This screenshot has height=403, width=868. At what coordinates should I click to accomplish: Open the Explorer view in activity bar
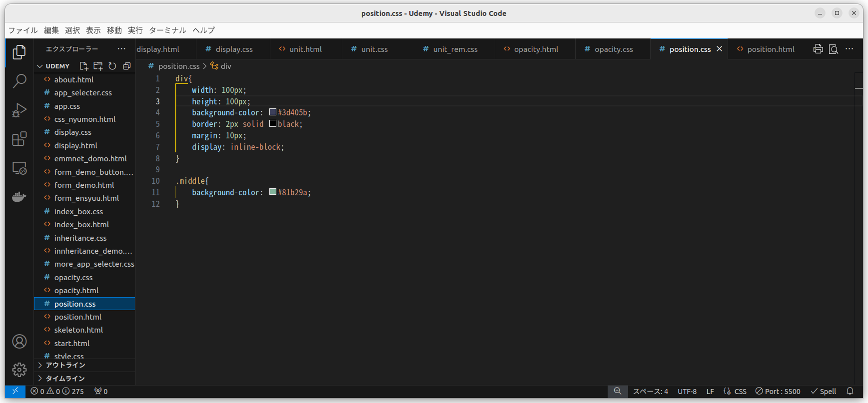[x=19, y=52]
